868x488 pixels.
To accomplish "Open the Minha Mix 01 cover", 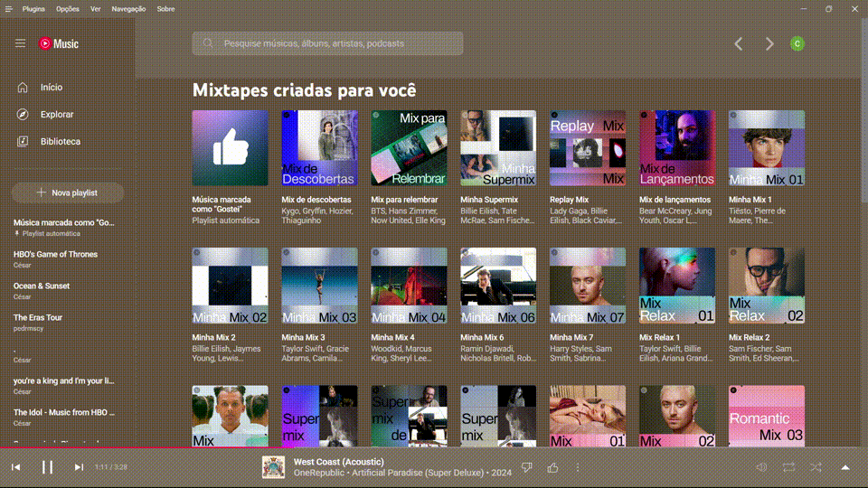I will pyautogui.click(x=767, y=147).
